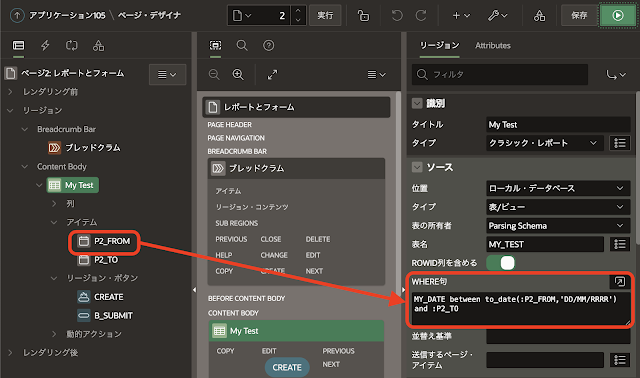Open Shared Components icon in toolbar

tap(539, 16)
